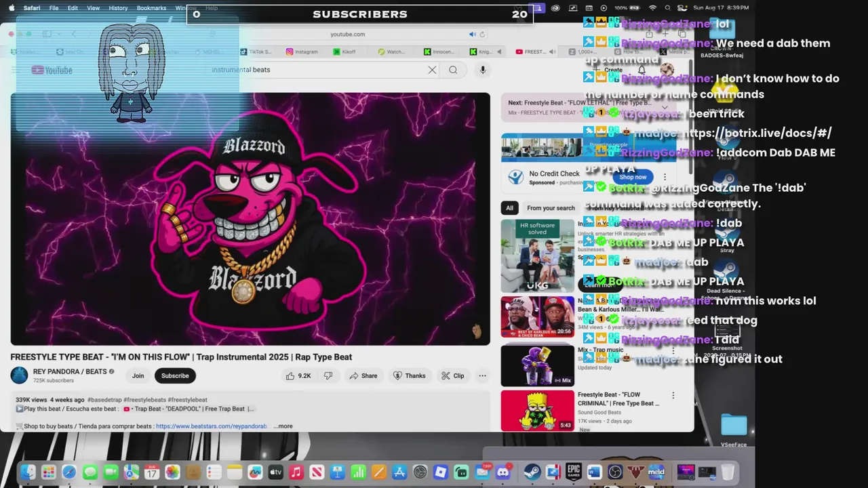Switch to the Innocen... tab

coord(439,52)
